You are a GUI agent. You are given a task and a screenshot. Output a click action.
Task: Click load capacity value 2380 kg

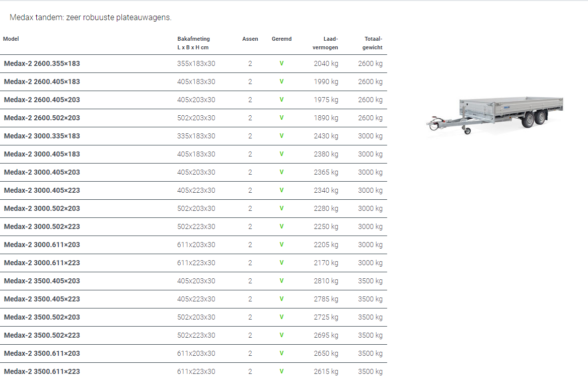326,154
